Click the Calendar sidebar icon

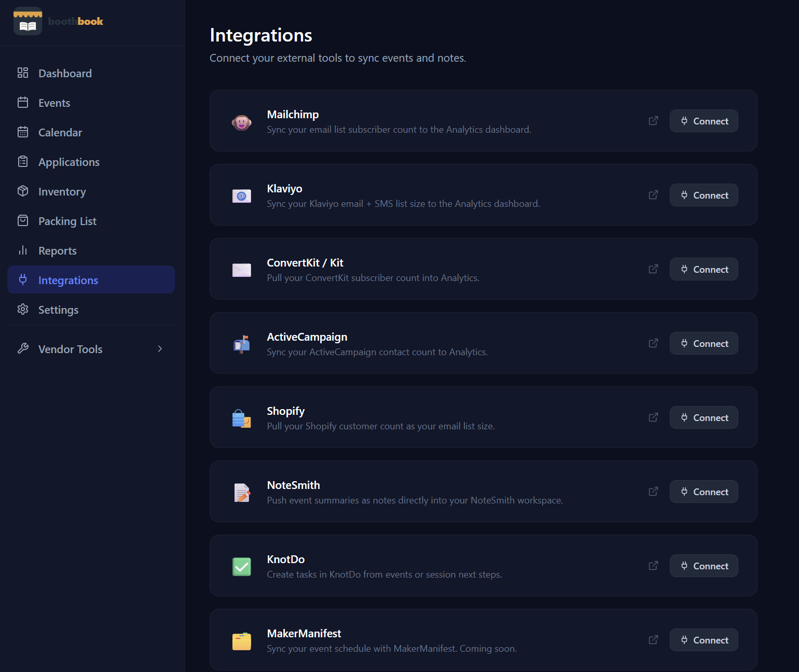coord(23,132)
